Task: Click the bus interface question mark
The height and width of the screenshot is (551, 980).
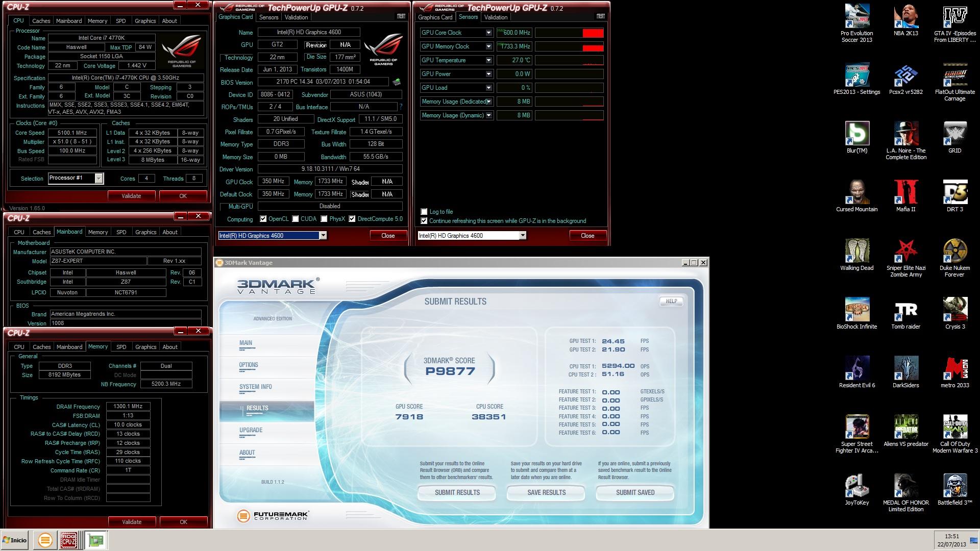Action: point(401,107)
